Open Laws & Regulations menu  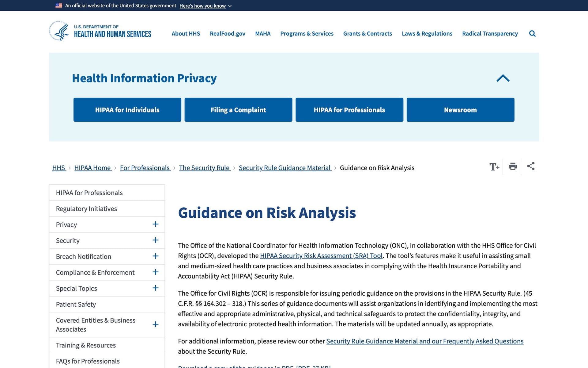[x=427, y=34]
